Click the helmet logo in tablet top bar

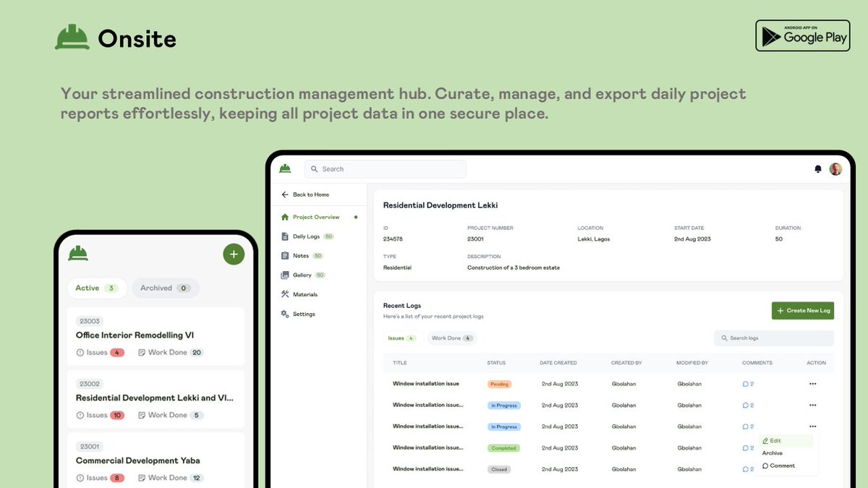285,168
